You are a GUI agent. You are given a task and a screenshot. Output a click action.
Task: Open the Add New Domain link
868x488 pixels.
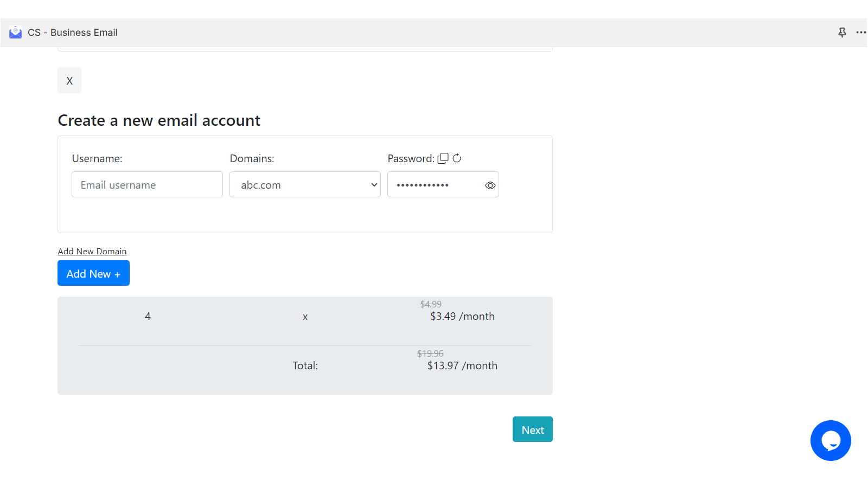pyautogui.click(x=92, y=252)
